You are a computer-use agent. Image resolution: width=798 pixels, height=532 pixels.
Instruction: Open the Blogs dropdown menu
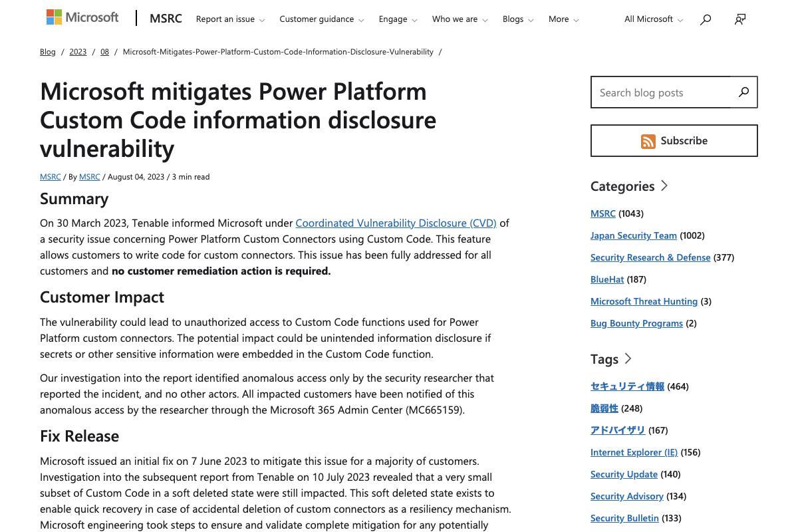pos(518,19)
